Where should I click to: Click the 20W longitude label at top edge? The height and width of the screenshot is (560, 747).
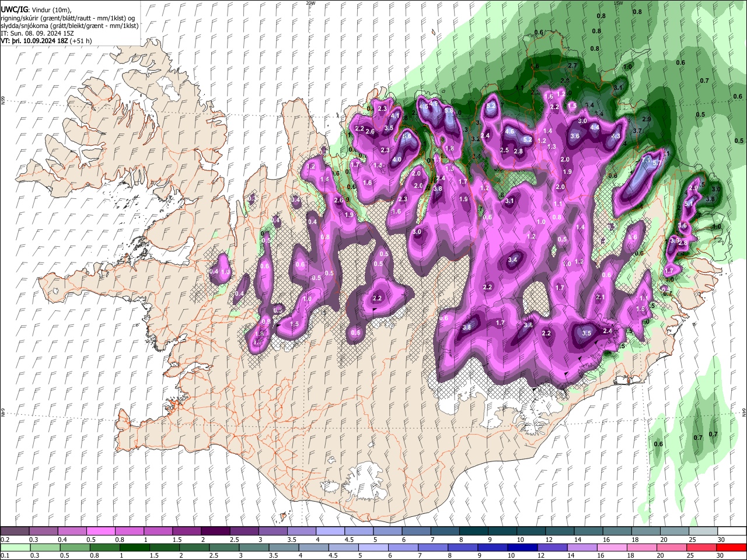(310, 3)
